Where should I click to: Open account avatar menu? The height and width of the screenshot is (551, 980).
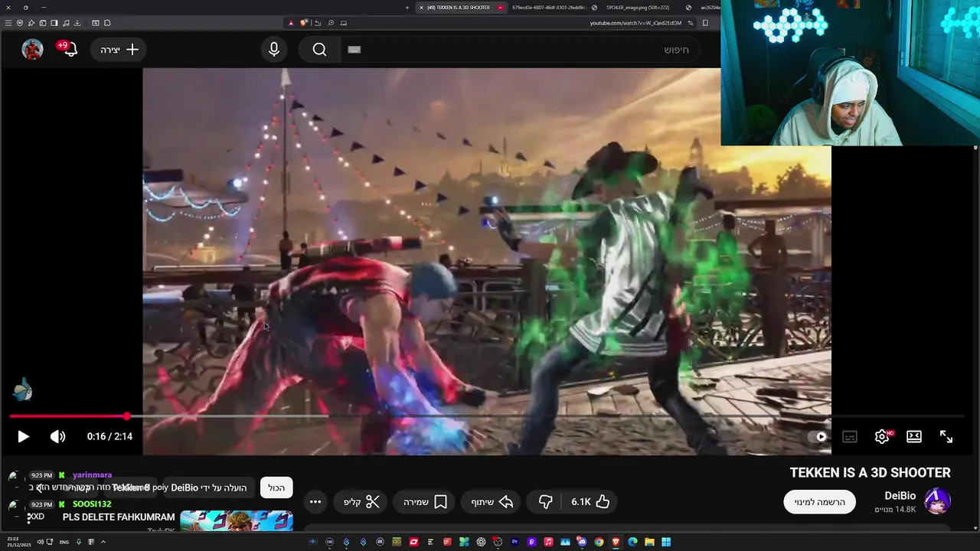pos(32,50)
